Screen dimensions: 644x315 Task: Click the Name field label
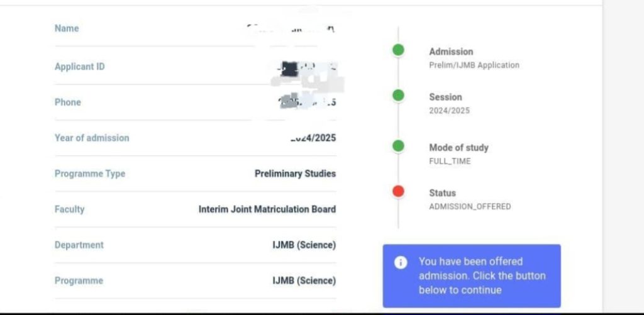(67, 28)
